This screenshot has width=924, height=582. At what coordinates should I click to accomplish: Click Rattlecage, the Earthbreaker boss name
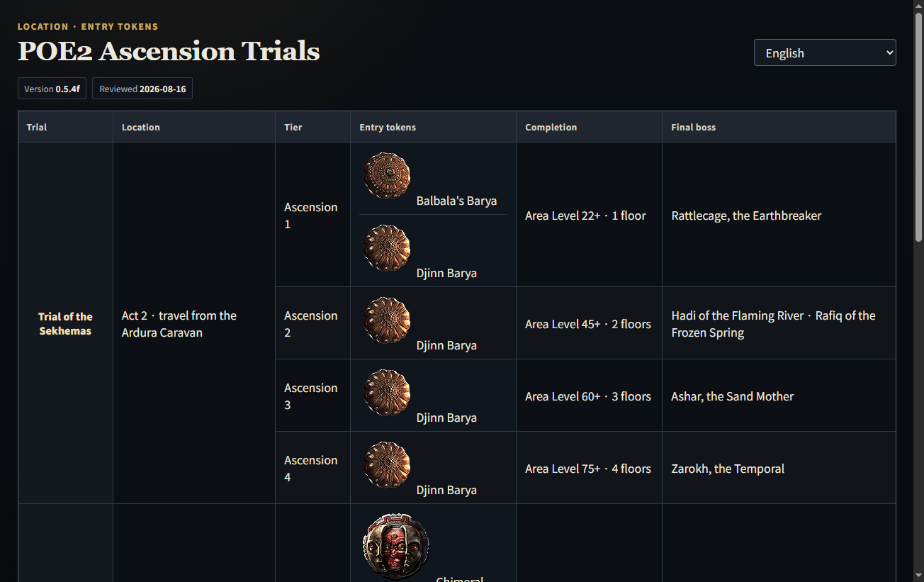click(x=746, y=216)
